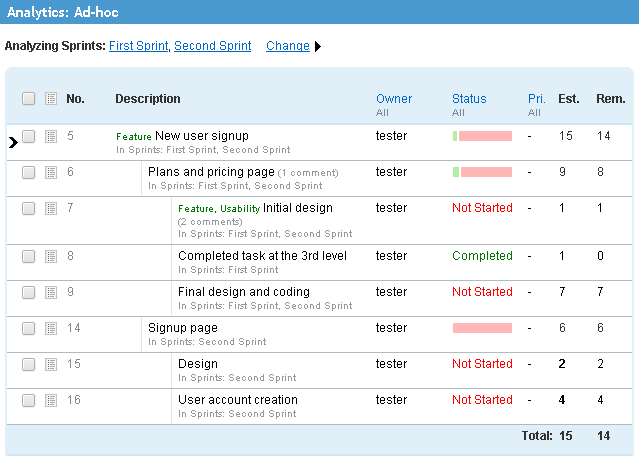The width and height of the screenshot is (639, 465).
Task: Open the First Sprint link
Action: point(139,46)
